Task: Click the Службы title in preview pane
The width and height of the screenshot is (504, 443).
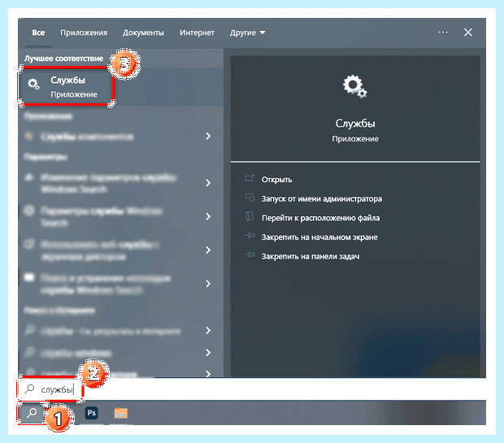Action: click(x=355, y=124)
